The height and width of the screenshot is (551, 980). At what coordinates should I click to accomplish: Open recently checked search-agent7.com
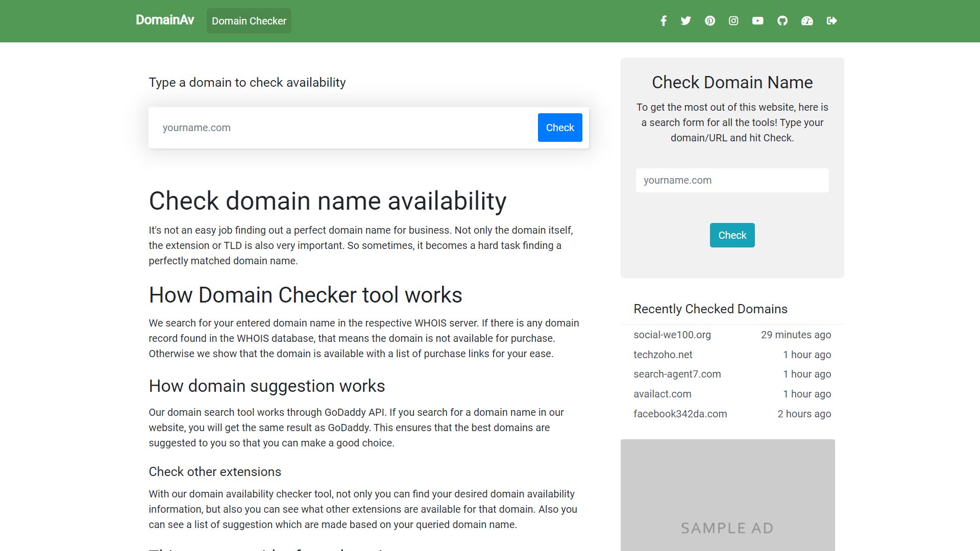click(677, 374)
